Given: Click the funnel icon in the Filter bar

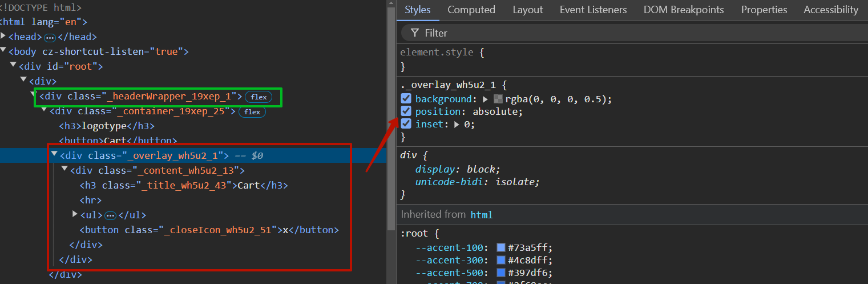Looking at the screenshot, I should click(x=415, y=33).
